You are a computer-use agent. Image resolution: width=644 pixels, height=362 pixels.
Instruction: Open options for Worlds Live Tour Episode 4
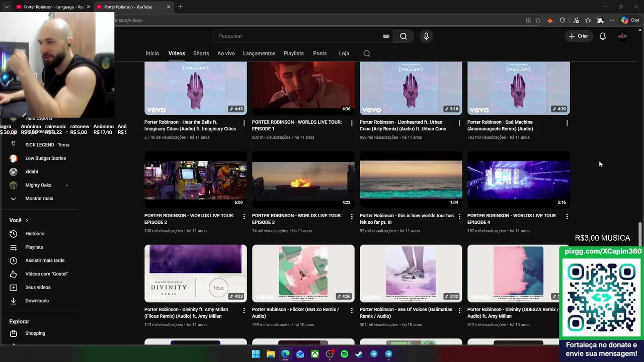[567, 216]
